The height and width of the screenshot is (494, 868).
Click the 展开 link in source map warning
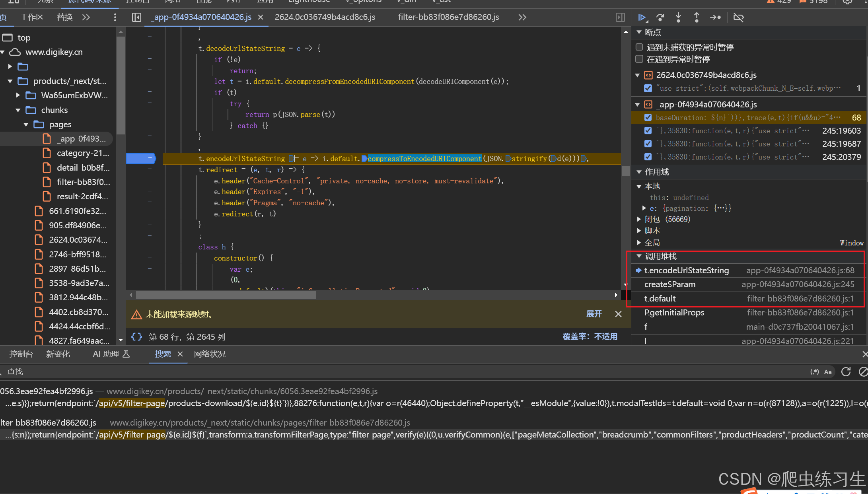coord(594,314)
